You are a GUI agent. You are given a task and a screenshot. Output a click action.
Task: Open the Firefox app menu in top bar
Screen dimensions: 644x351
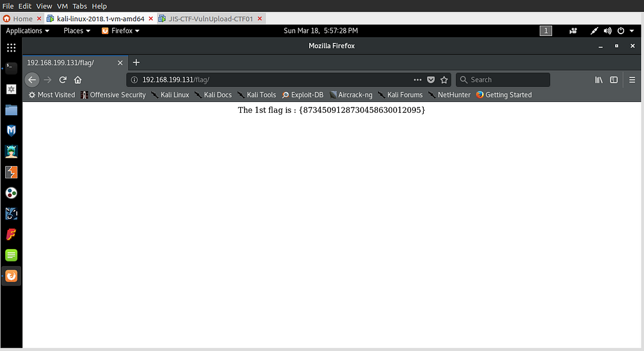click(x=120, y=30)
